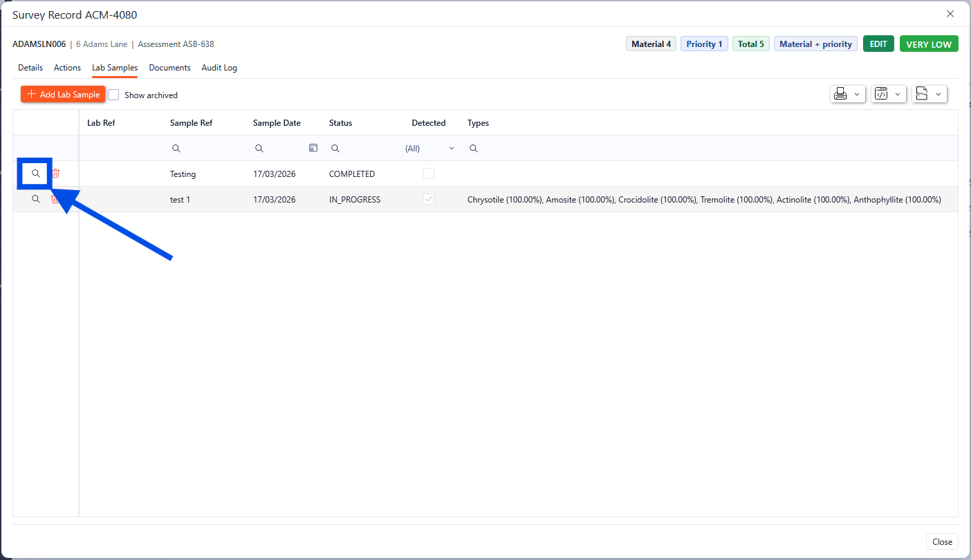Click the Add Lab Sample button
The height and width of the screenshot is (560, 971).
tap(63, 95)
